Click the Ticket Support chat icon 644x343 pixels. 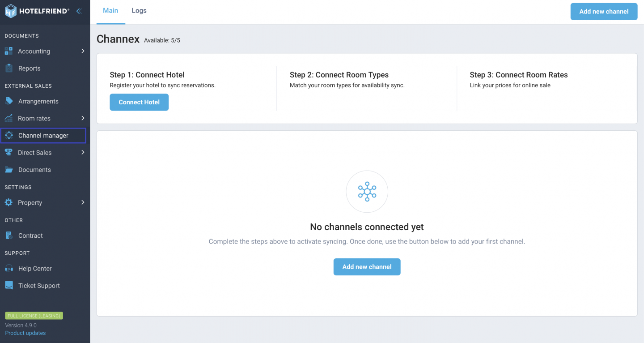click(x=8, y=285)
